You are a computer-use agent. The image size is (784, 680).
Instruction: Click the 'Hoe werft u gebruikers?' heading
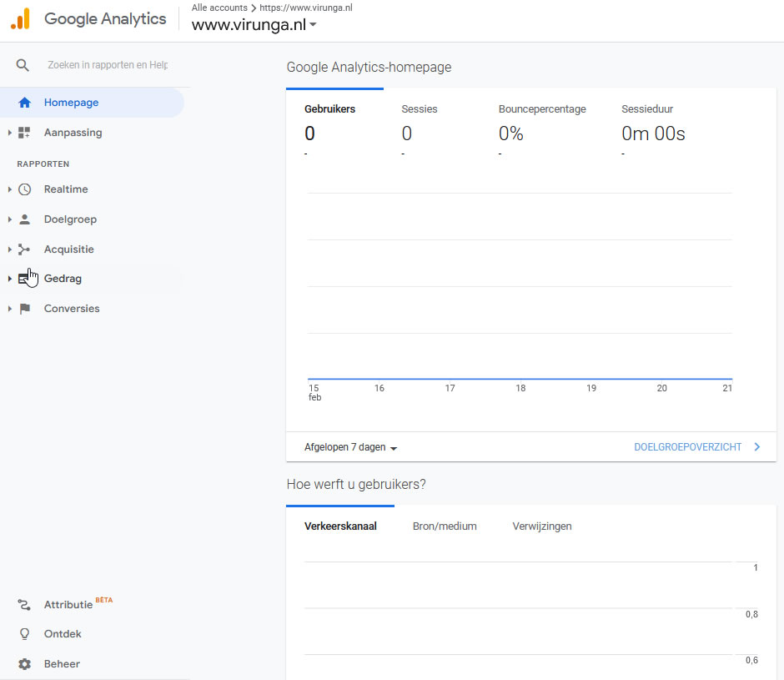tap(356, 485)
